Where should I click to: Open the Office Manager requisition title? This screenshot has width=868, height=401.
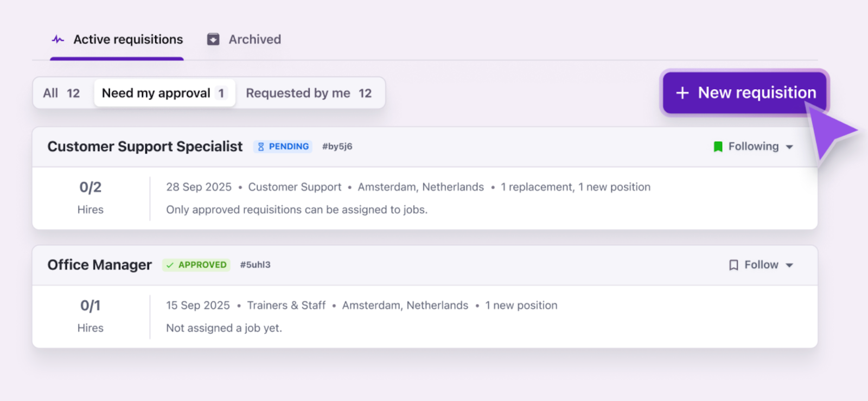point(99,265)
